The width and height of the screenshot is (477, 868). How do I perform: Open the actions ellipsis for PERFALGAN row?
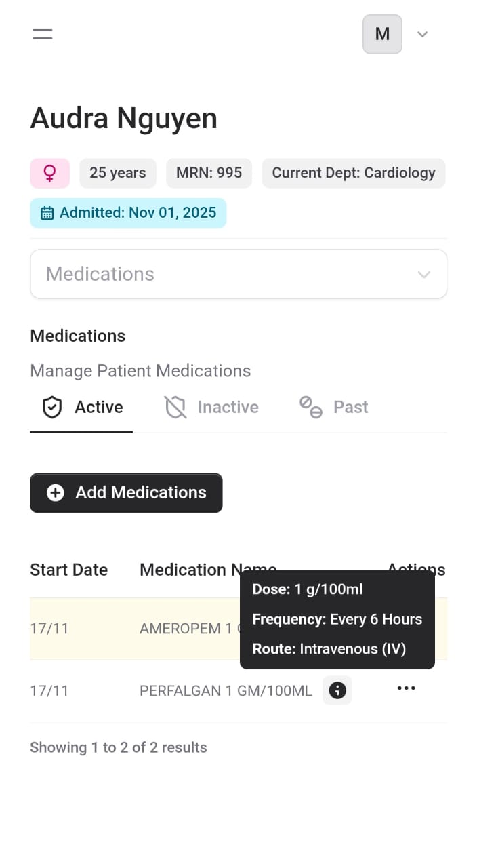pos(406,688)
